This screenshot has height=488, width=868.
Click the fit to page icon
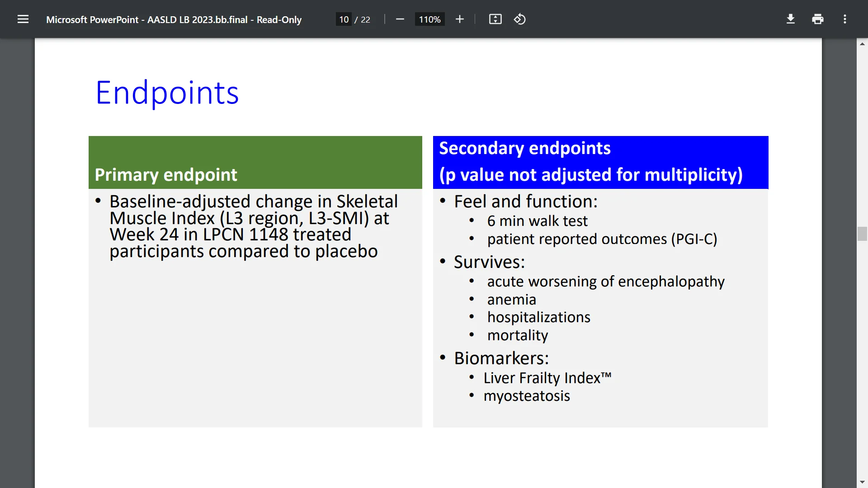[x=495, y=19]
